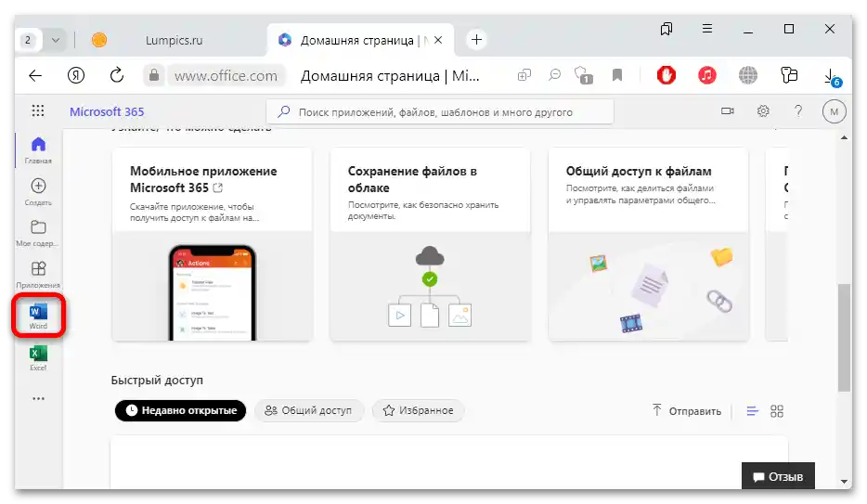The height and width of the screenshot is (504, 867).
Task: Click the bookmark flag icon in address bar
Action: coord(617,75)
